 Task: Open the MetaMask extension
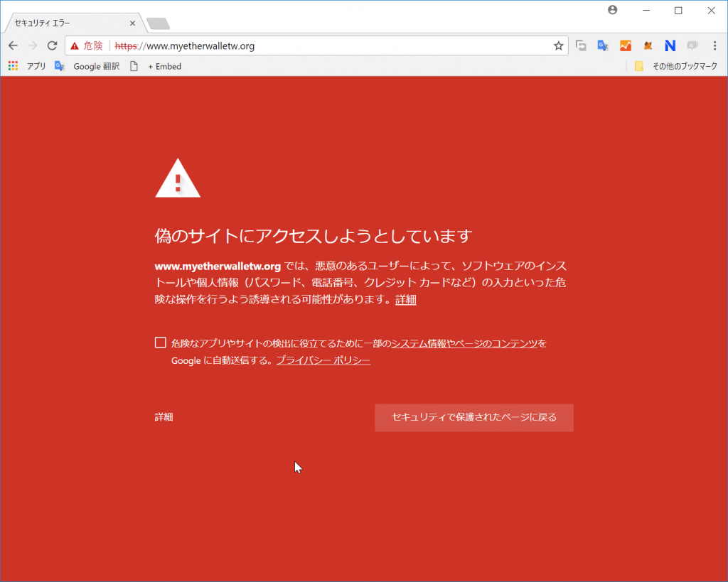point(648,45)
